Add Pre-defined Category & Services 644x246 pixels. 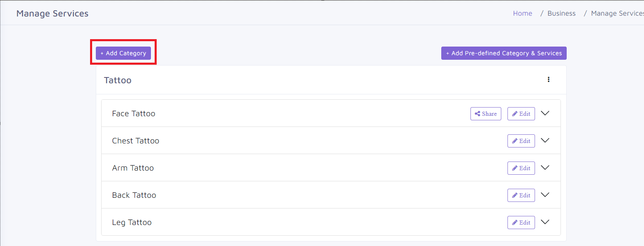[504, 53]
